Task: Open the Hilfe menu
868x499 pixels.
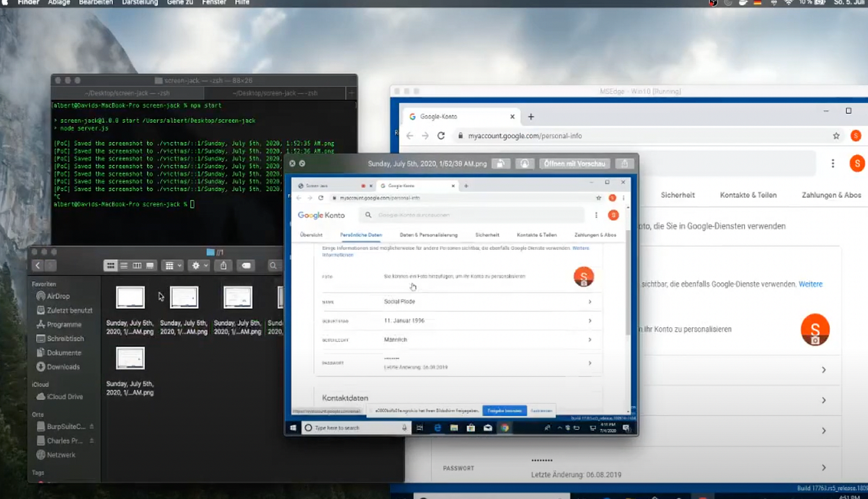Action: click(242, 3)
